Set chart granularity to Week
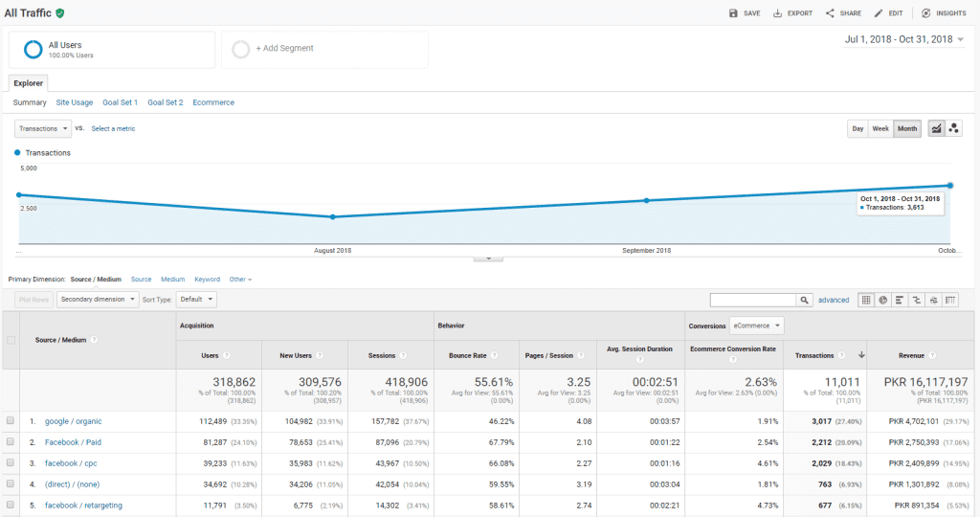Screen dimensions: 980x517 880,128
